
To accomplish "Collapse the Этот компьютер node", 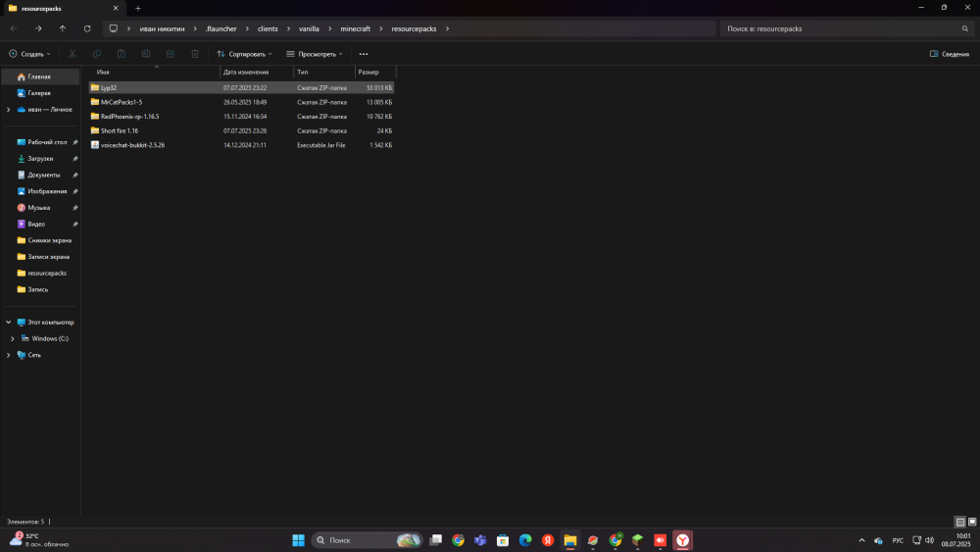I will click(8, 322).
